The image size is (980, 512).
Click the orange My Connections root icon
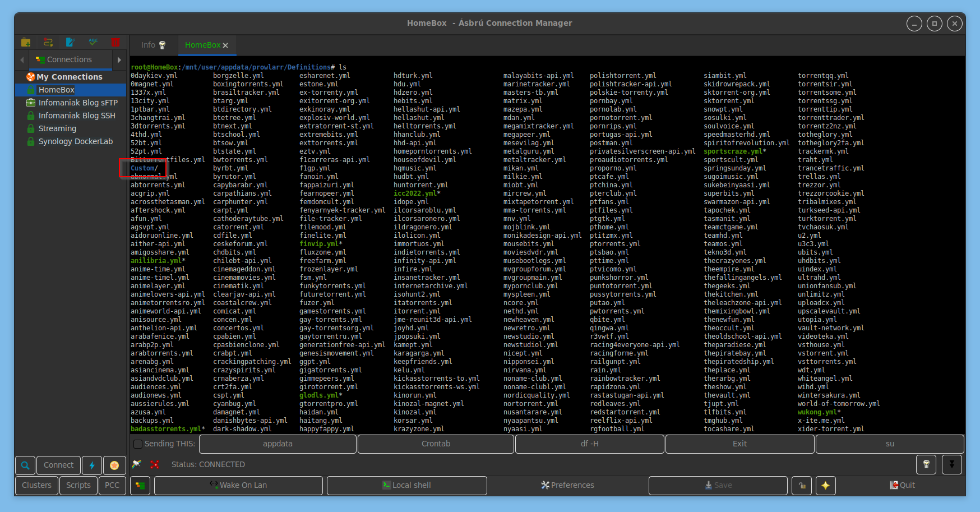tap(31, 77)
